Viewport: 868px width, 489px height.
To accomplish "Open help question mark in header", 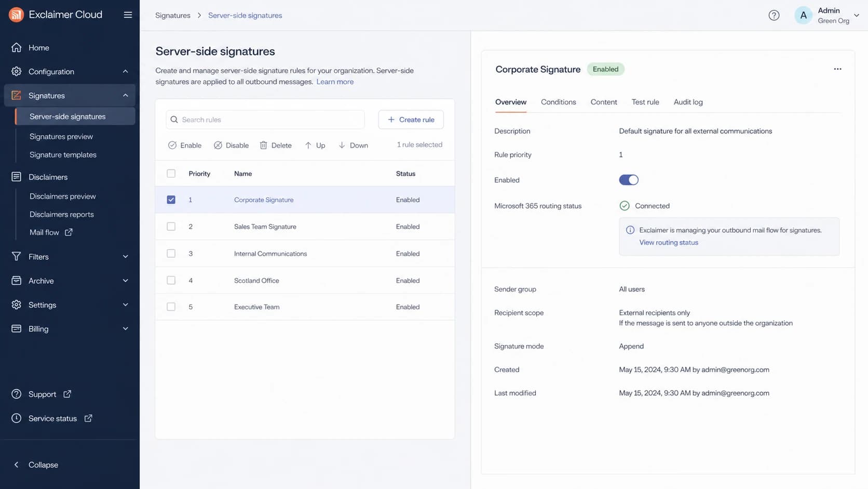I will point(774,15).
